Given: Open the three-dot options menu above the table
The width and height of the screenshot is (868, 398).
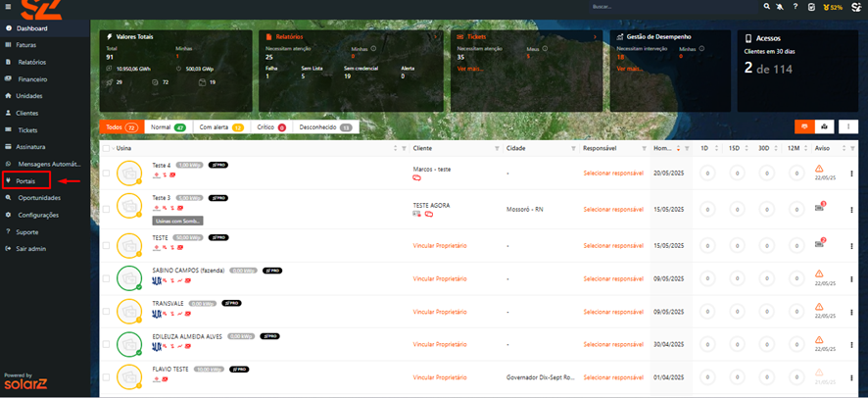Looking at the screenshot, I should pos(847,126).
